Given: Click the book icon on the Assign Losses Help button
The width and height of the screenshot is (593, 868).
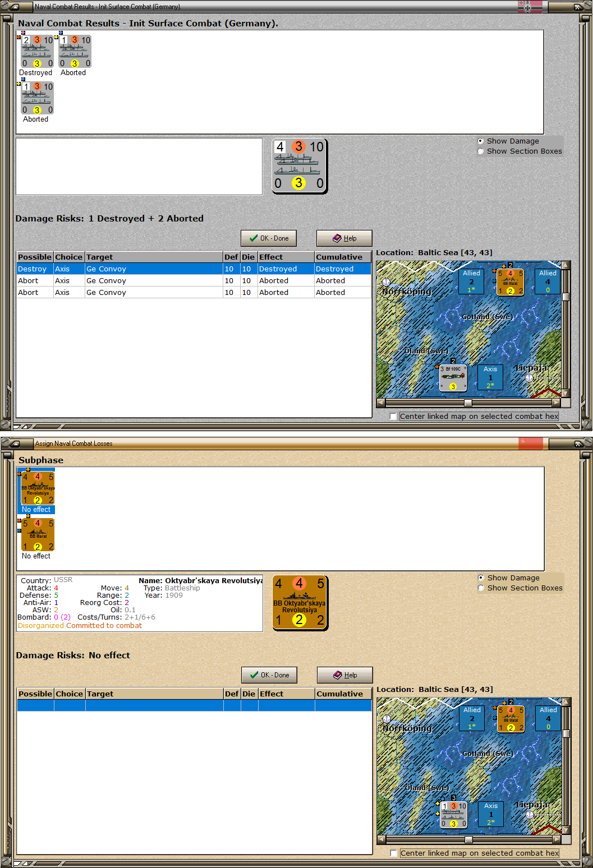Looking at the screenshot, I should tap(338, 675).
